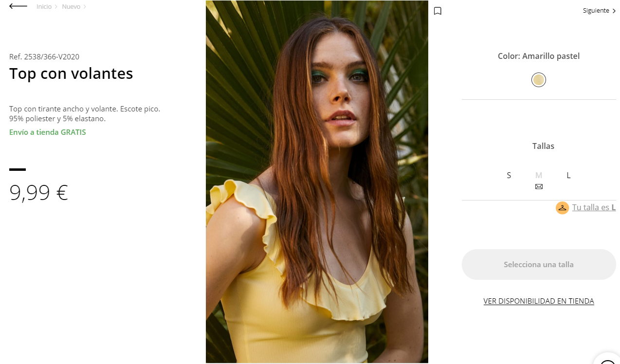Click the orange hanger size-guide icon

point(562,208)
